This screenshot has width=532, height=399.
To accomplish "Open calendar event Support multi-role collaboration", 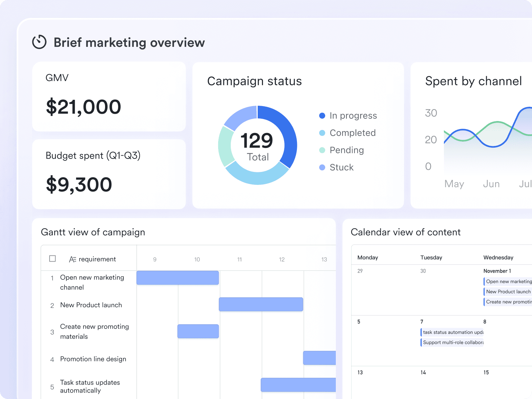I will click(452, 342).
